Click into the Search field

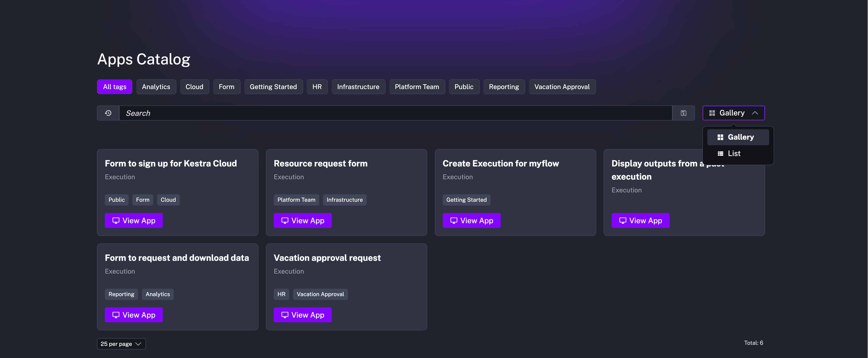[x=396, y=113]
